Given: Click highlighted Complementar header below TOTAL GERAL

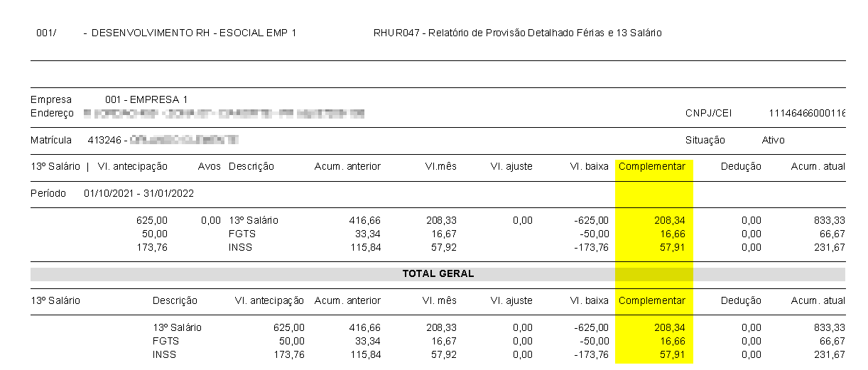Looking at the screenshot, I should [x=652, y=300].
